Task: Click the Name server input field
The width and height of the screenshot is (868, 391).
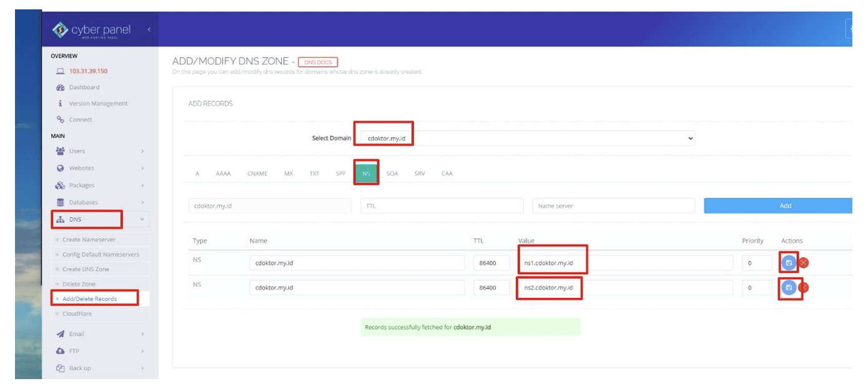Action: [613, 204]
